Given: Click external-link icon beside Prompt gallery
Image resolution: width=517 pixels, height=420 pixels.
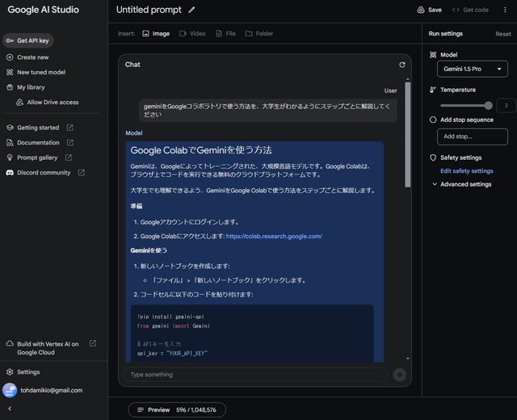Looking at the screenshot, I should [69, 157].
